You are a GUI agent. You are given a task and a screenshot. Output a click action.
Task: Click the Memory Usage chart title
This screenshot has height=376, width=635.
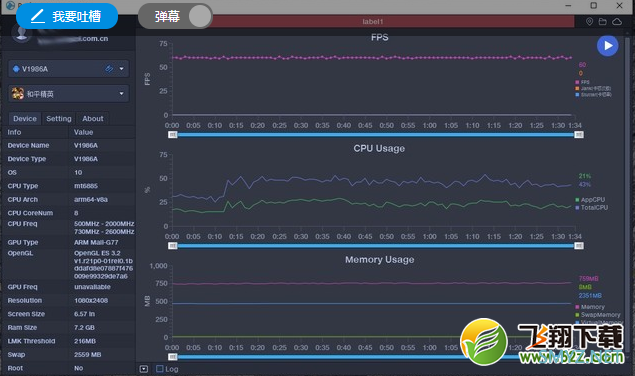379,260
